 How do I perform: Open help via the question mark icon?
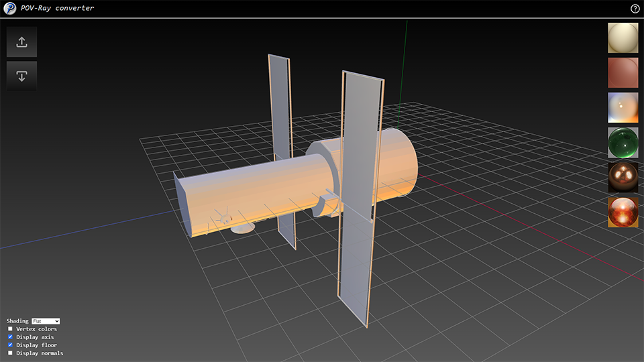click(635, 9)
